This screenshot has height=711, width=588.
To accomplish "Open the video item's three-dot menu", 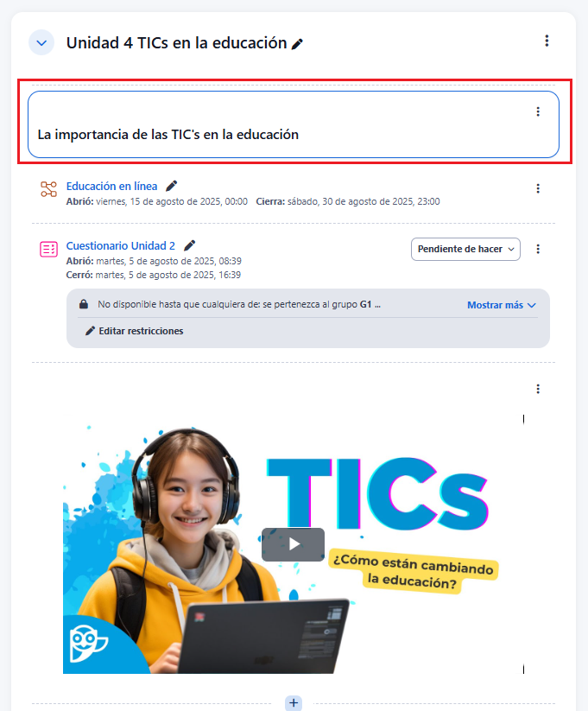I will (538, 389).
